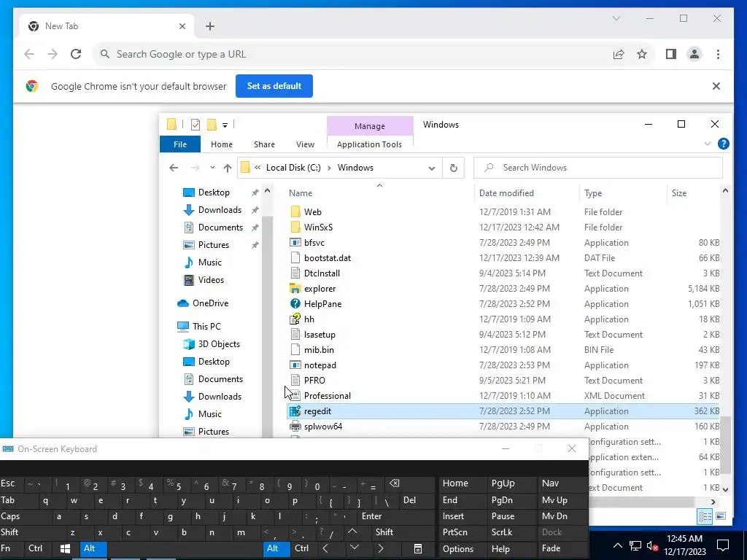The height and width of the screenshot is (560, 747).
Task: Expand the Explorer ribbon
Action: 708,144
